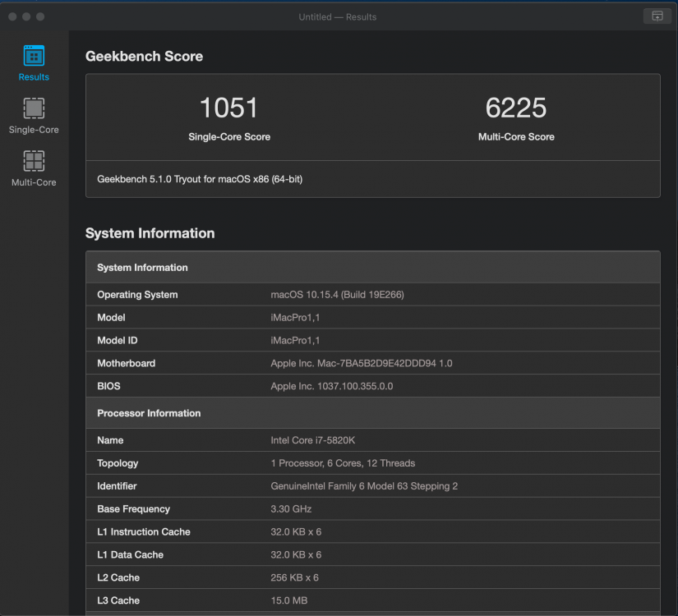Viewport: 678px width, 616px height.
Task: Select the Single-Core sidebar icon
Action: [x=34, y=108]
